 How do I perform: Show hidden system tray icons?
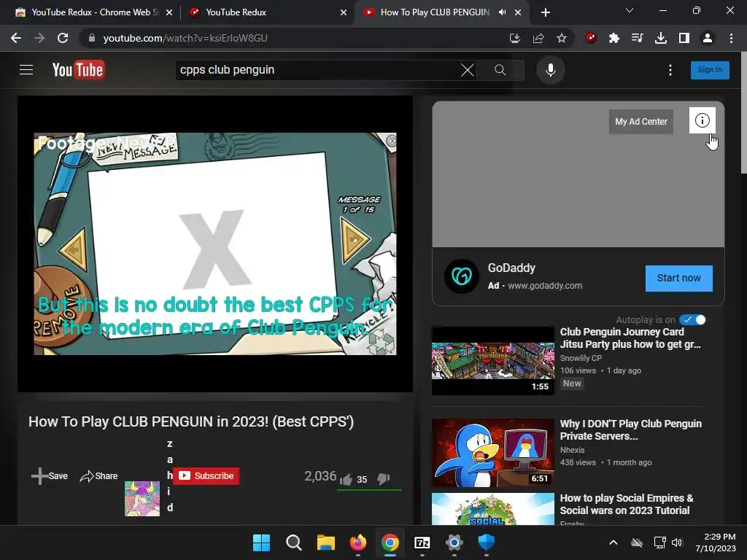point(613,542)
